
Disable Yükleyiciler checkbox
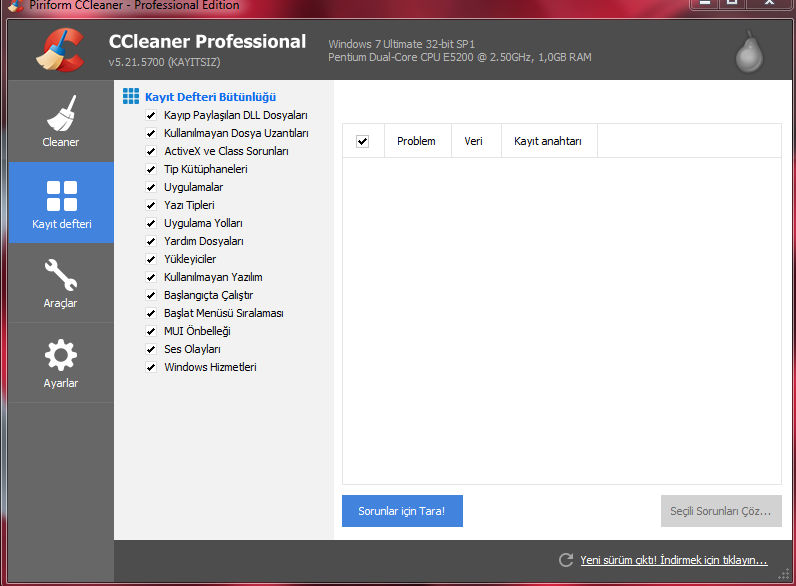click(x=151, y=259)
